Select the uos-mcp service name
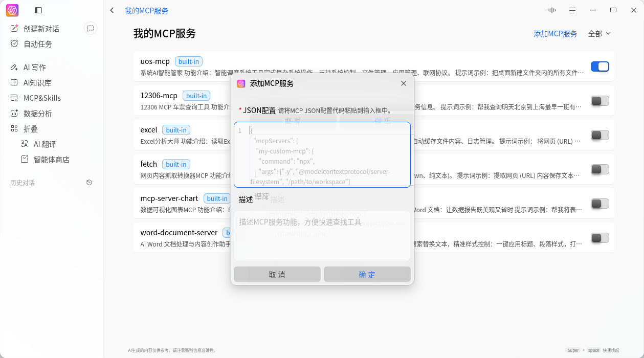The width and height of the screenshot is (644, 358). pos(155,61)
